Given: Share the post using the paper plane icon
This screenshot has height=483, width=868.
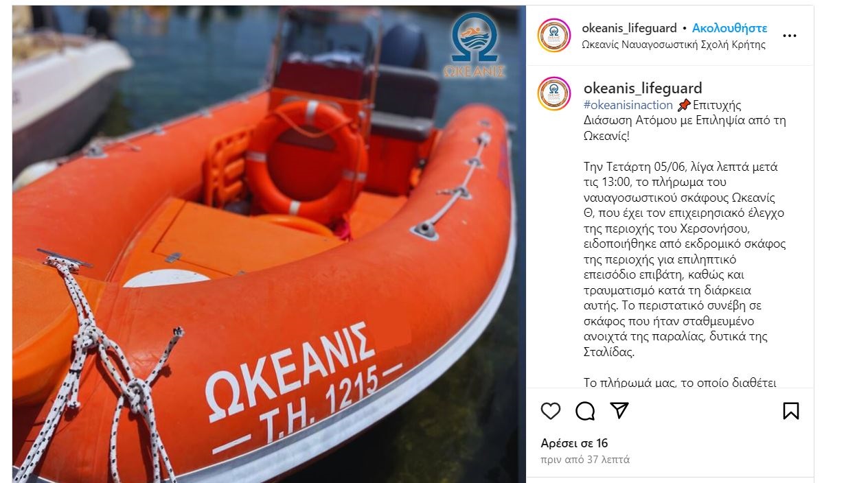Looking at the screenshot, I should click(619, 410).
